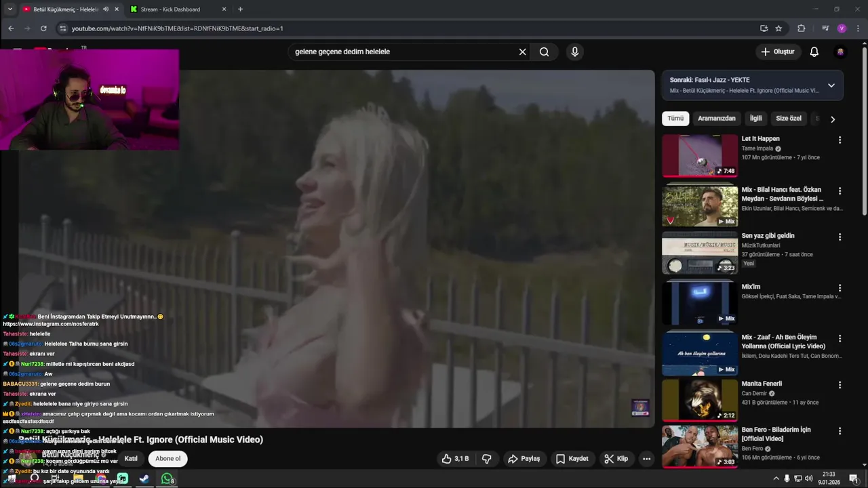Click the Paylaş share button
Screen dimensions: 868x488
pyautogui.click(x=524, y=459)
